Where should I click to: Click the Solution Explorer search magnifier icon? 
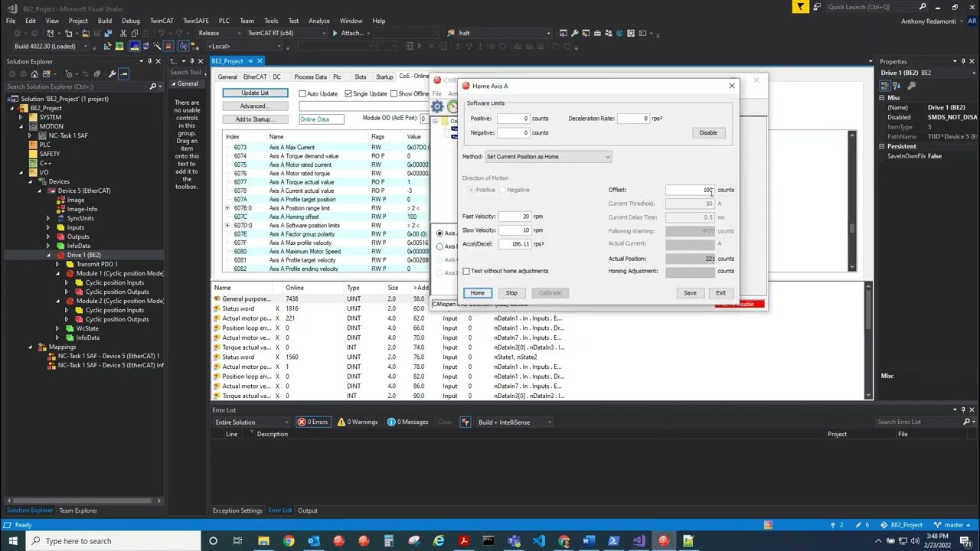click(153, 86)
